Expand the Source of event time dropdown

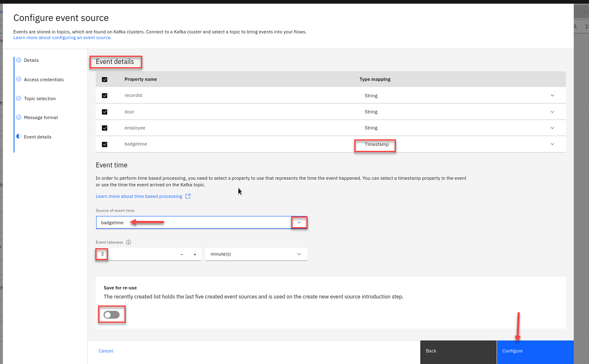(x=299, y=223)
